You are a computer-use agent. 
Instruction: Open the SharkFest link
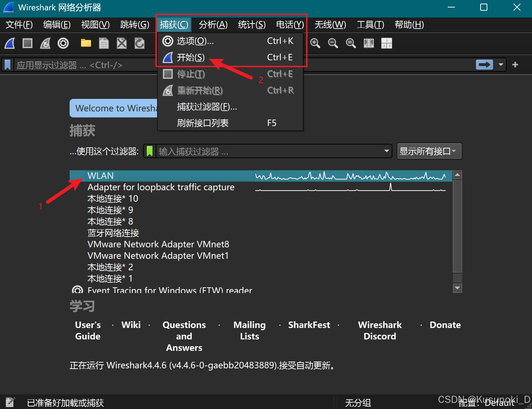(x=309, y=325)
